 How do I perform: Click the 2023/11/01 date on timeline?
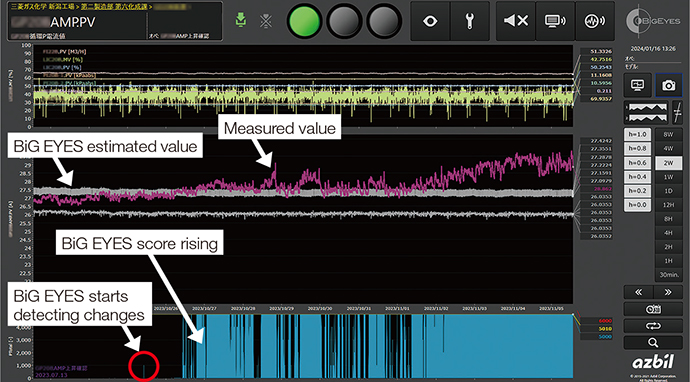pyautogui.click(x=397, y=309)
